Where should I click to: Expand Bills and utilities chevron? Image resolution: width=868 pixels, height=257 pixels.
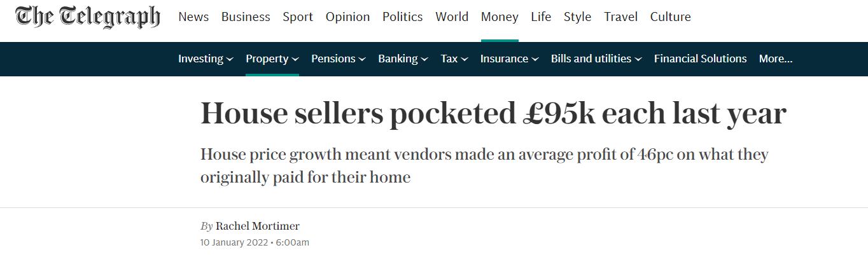pyautogui.click(x=638, y=59)
